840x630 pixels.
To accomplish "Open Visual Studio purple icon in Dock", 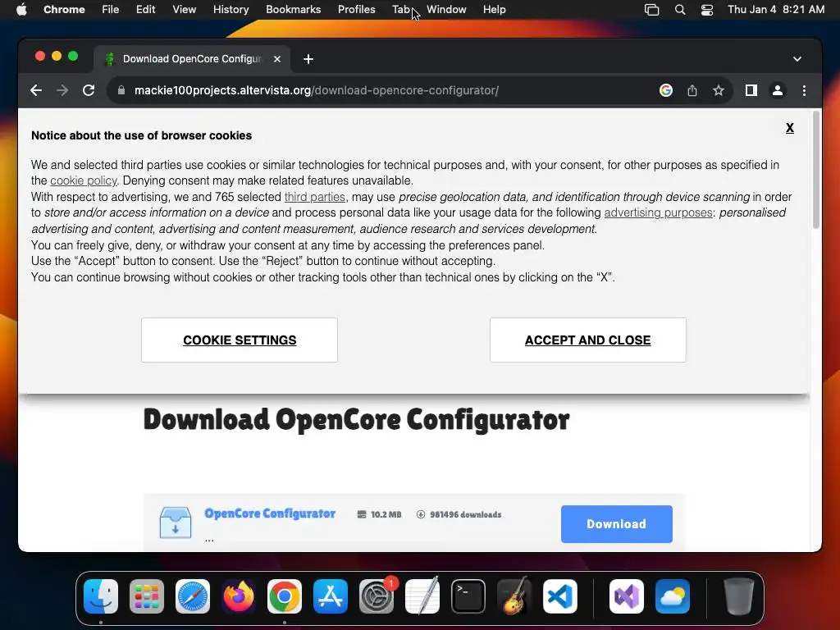I will pos(626,596).
